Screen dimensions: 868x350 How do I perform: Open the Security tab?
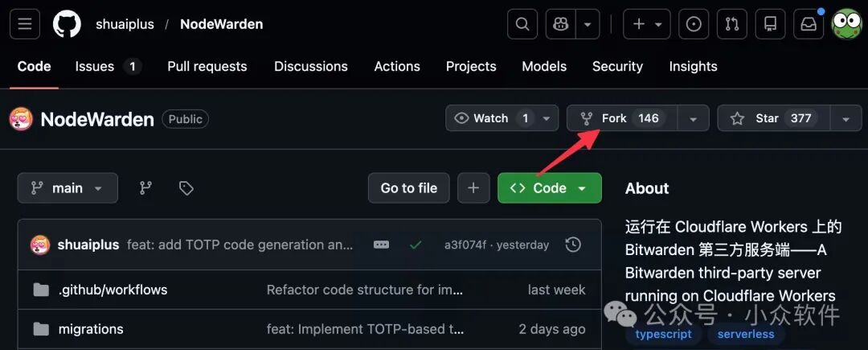pos(618,67)
